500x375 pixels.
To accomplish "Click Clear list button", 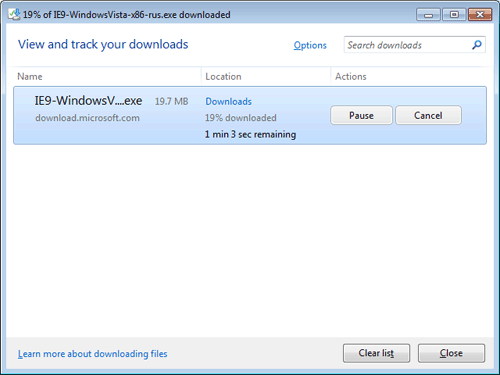I will (x=376, y=353).
